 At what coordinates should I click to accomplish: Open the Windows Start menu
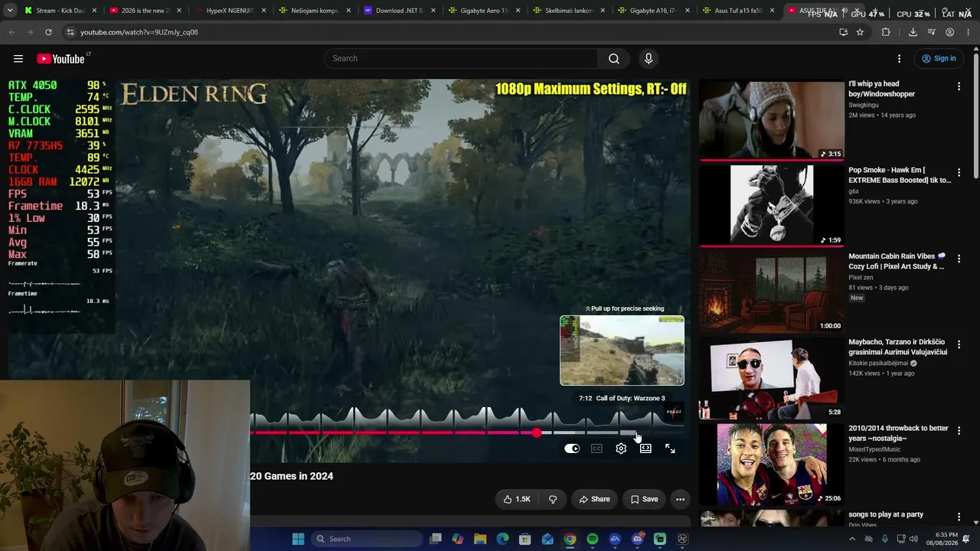click(298, 539)
